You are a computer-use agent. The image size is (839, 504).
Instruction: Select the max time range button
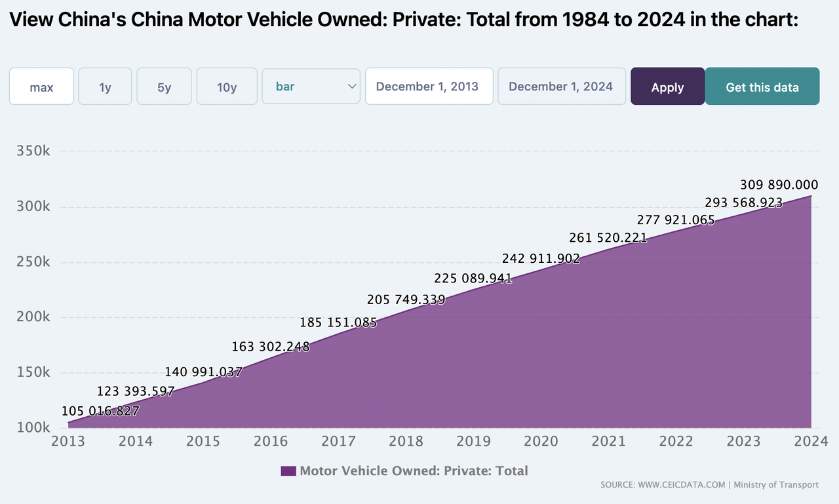tap(41, 87)
